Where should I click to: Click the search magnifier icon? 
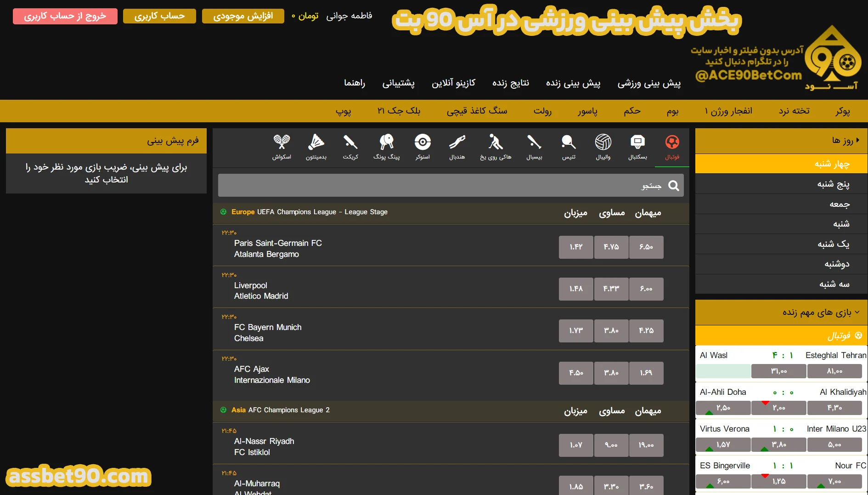click(673, 186)
